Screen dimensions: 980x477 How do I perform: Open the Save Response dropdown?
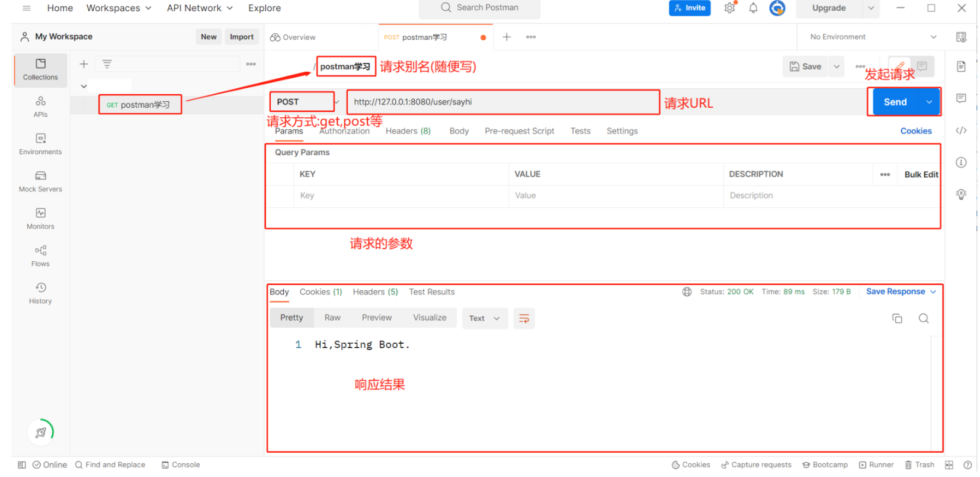[901, 292]
